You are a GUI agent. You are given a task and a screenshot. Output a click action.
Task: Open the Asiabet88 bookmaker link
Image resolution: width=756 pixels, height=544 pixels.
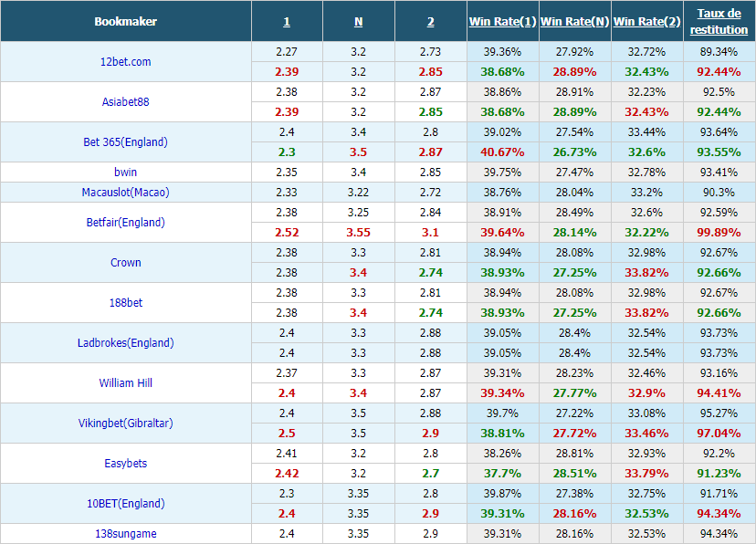[125, 101]
